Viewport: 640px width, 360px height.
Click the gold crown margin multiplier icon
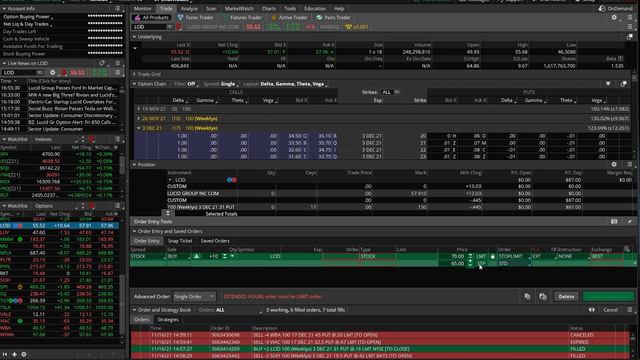(x=348, y=27)
